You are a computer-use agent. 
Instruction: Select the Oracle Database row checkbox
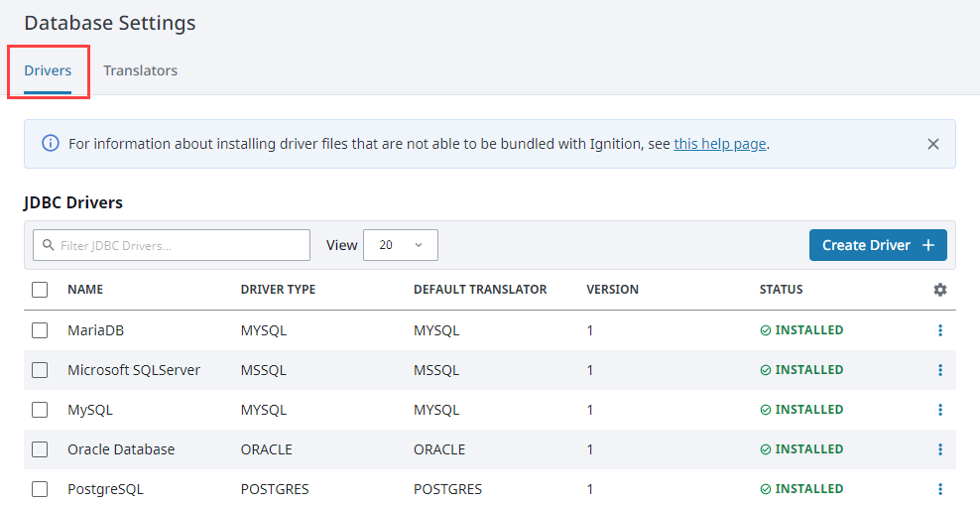click(x=40, y=449)
